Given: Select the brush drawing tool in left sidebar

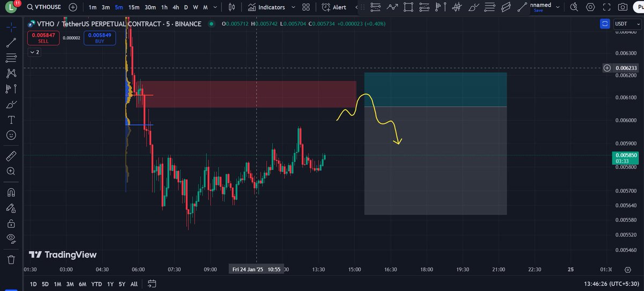Looking at the screenshot, I should tap(11, 104).
